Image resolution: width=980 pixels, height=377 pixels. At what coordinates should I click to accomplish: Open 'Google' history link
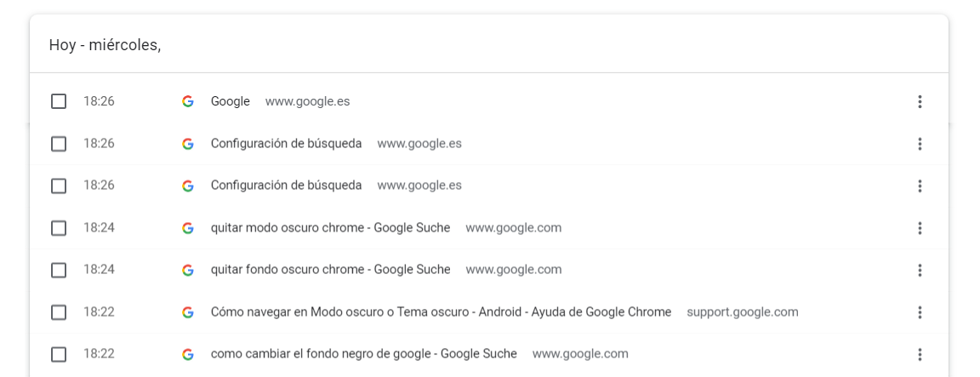pyautogui.click(x=231, y=102)
